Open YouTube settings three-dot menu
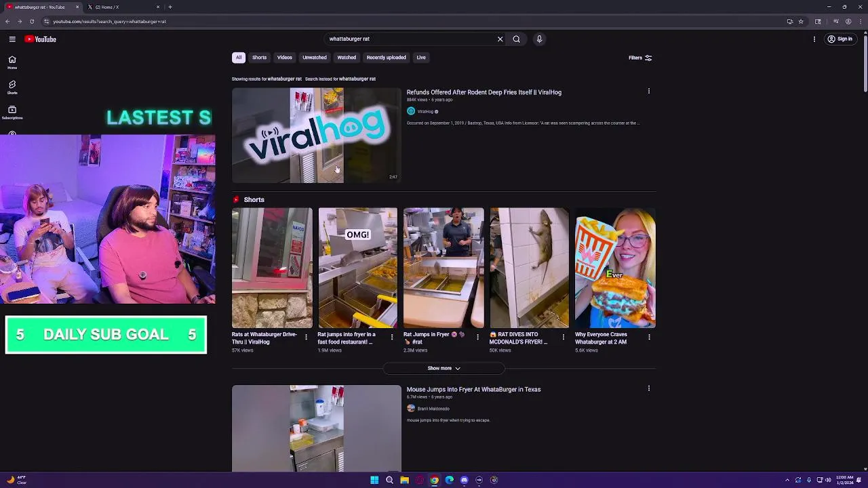This screenshot has width=868, height=488. coord(814,39)
